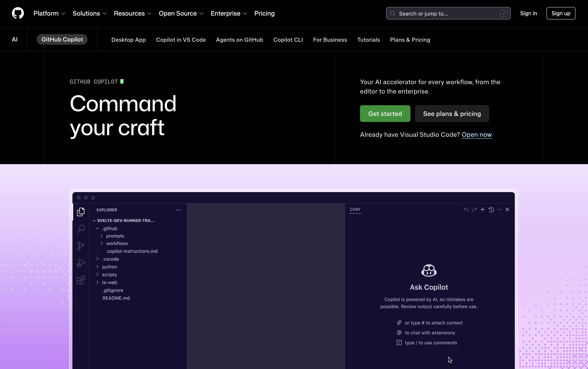This screenshot has height=369, width=588.
Task: Click the search magnifier icon in the search bar
Action: point(392,13)
